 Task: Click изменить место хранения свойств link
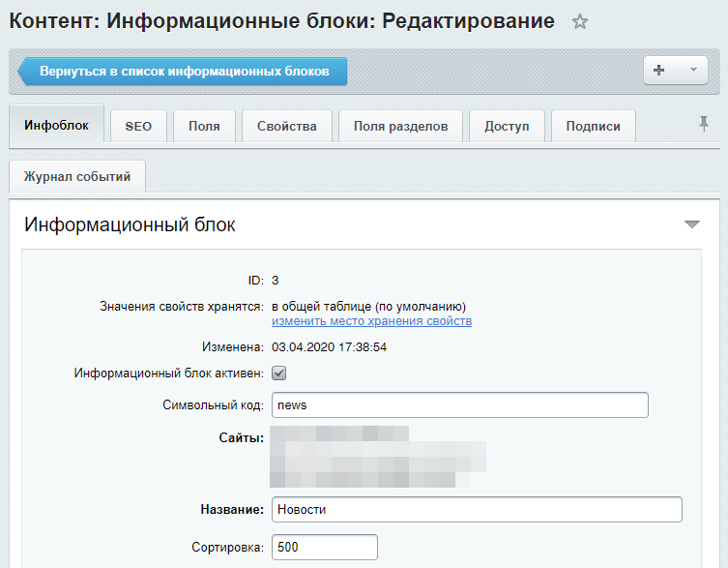coord(371,321)
